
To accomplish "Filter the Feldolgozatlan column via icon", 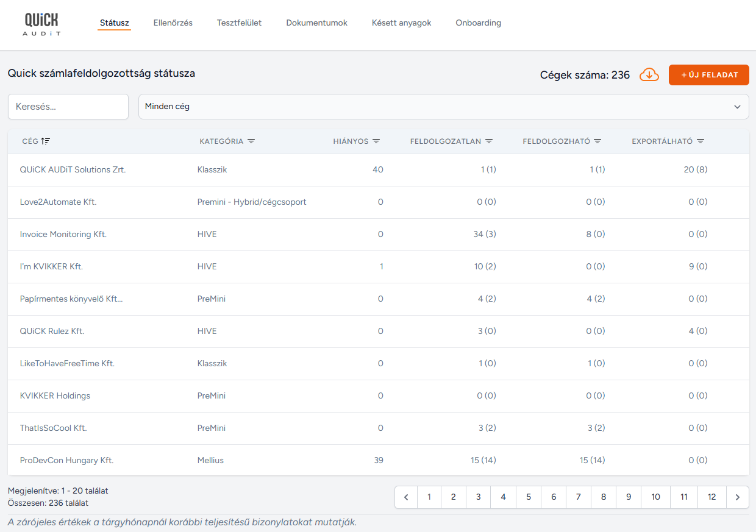I will (x=489, y=141).
